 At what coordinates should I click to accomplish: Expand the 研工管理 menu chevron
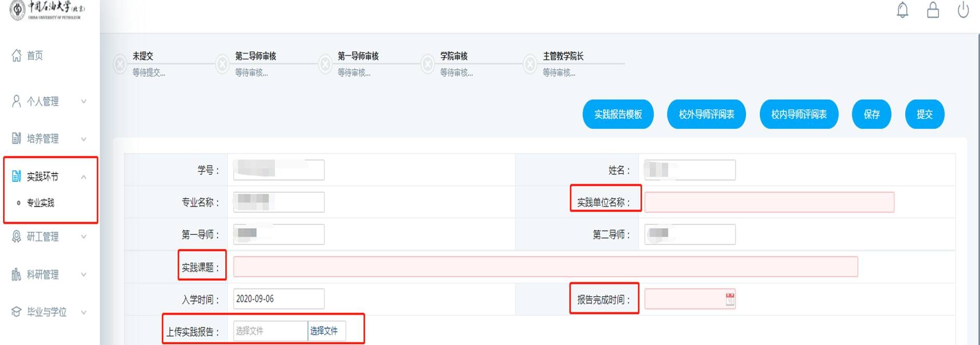(x=84, y=237)
